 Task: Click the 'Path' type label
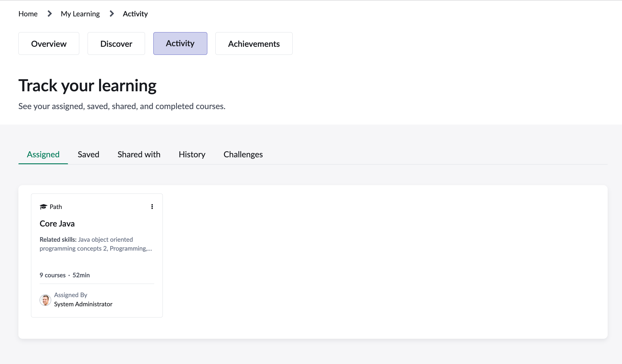coord(56,207)
